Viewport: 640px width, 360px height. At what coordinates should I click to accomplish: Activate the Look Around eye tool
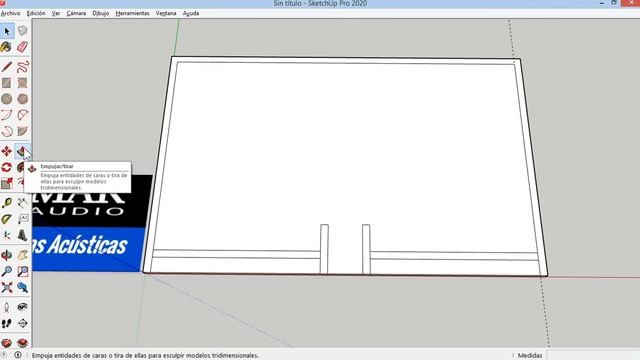tap(22, 307)
